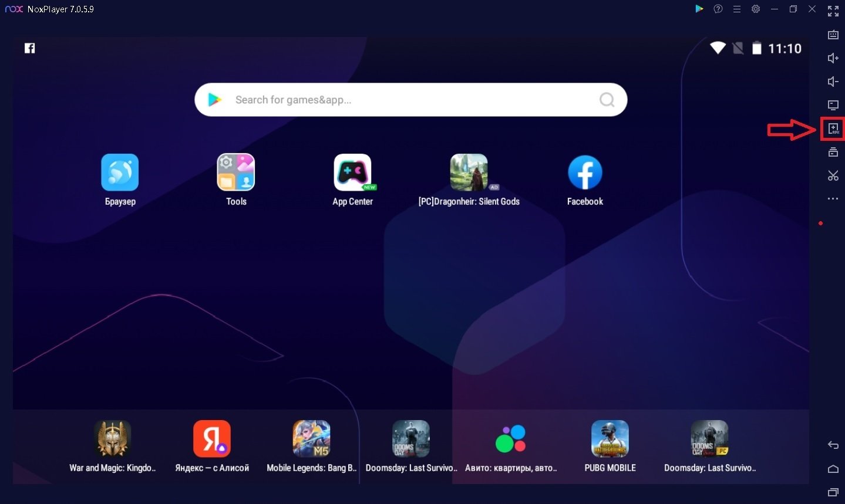The image size is (845, 504).
Task: Open Mobile Legends: Bang Bang
Action: 311,439
